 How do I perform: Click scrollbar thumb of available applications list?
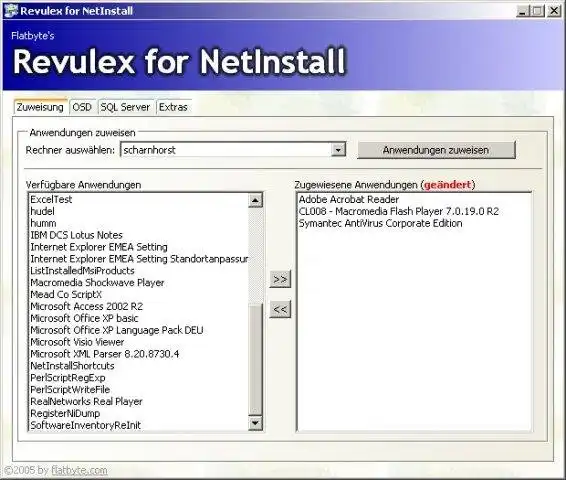coord(256,359)
